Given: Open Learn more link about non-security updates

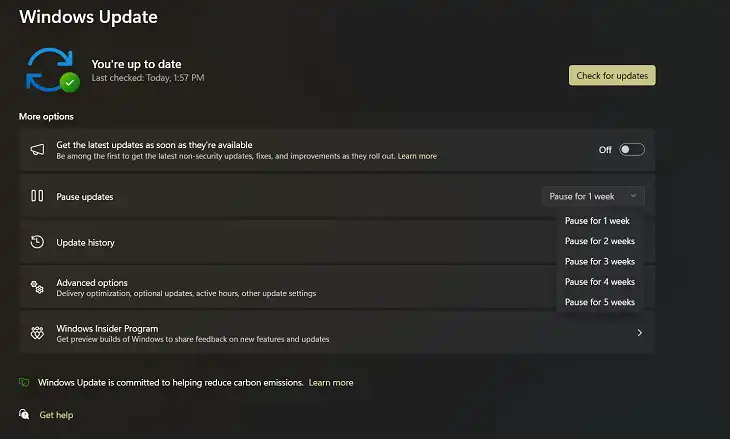Looking at the screenshot, I should pyautogui.click(x=417, y=156).
